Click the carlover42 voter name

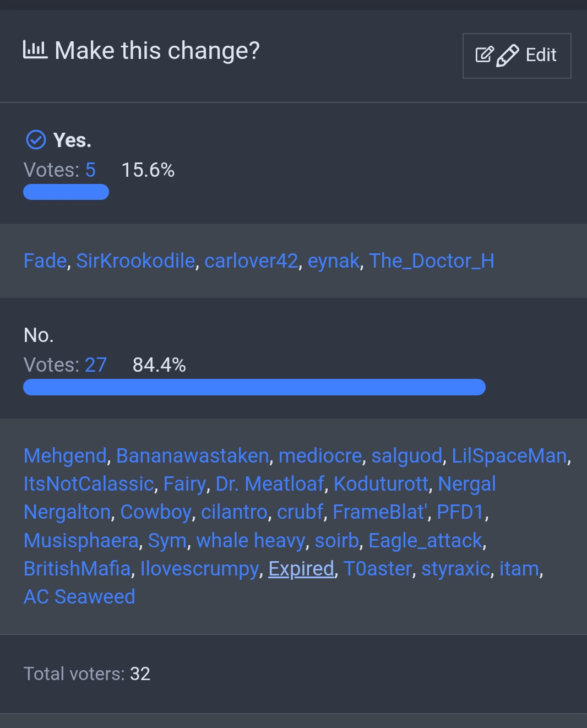(251, 261)
